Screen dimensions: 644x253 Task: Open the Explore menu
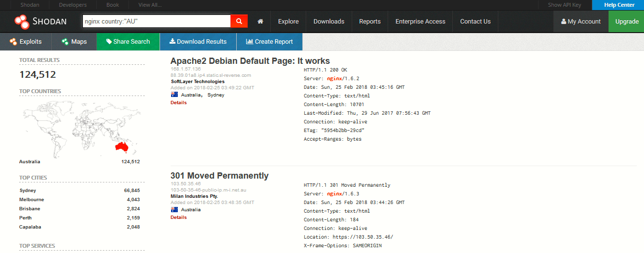[288, 22]
